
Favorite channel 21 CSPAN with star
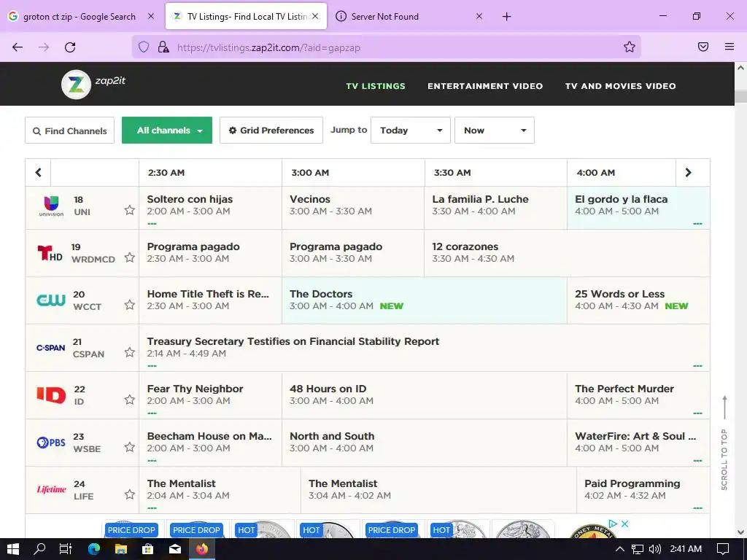(x=130, y=352)
